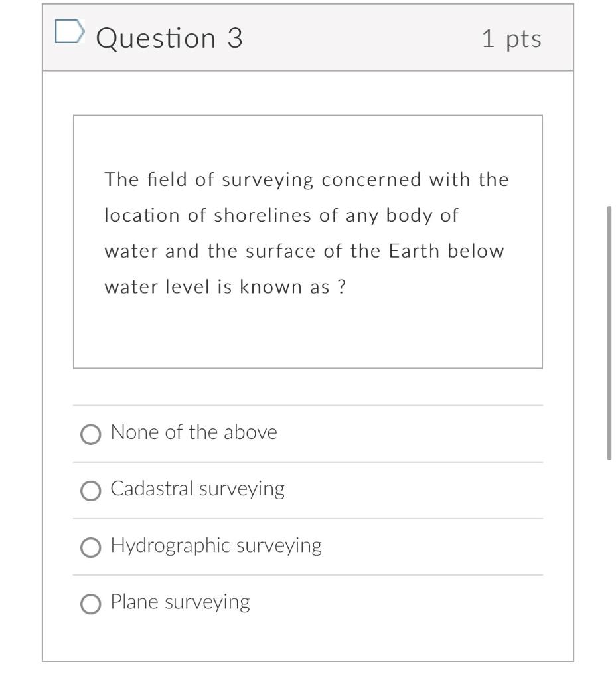Click the "None of the above" answer text
This screenshot has height=680, width=616.
[193, 431]
